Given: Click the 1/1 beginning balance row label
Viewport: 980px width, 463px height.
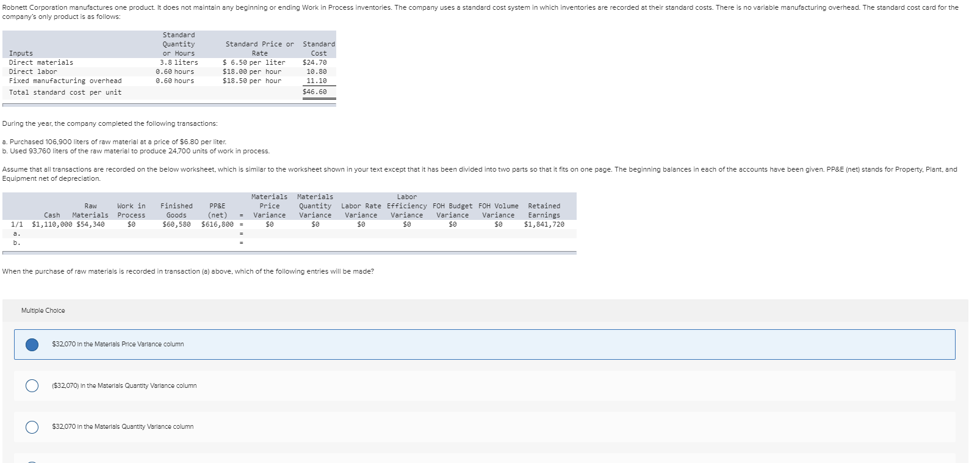Looking at the screenshot, I should 17,224.
